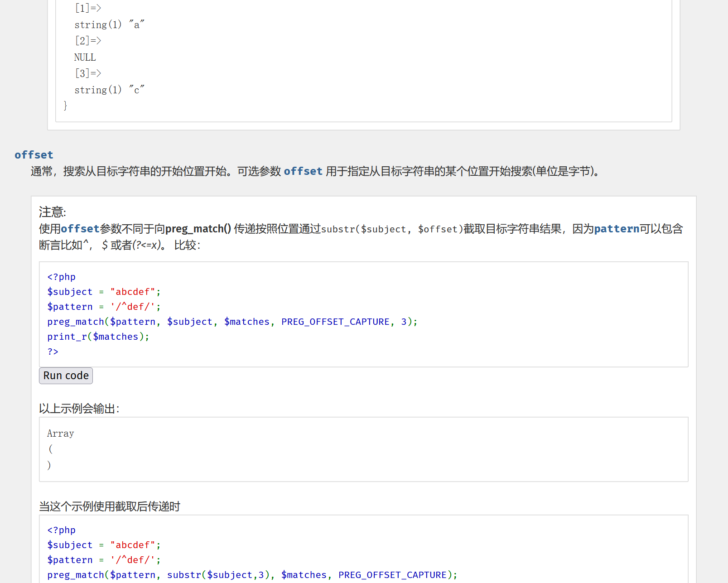Click the 以上示例会输出: label
The image size is (728, 583).
tap(79, 409)
